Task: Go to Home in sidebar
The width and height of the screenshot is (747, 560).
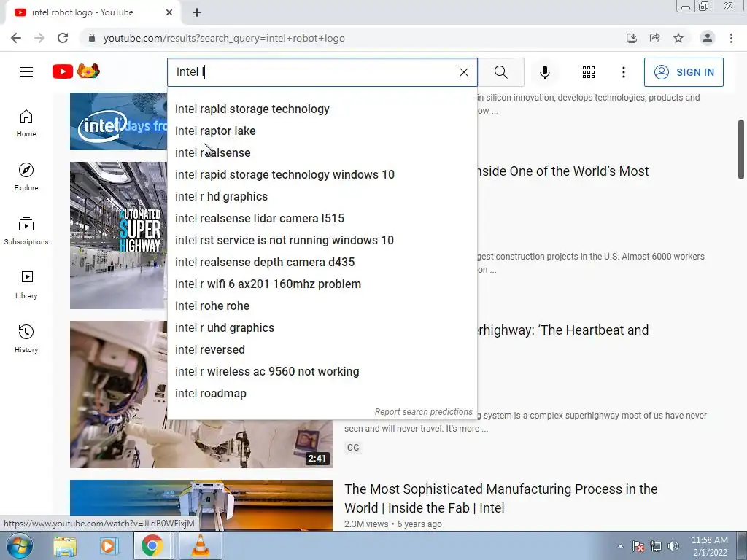Action: point(26,122)
